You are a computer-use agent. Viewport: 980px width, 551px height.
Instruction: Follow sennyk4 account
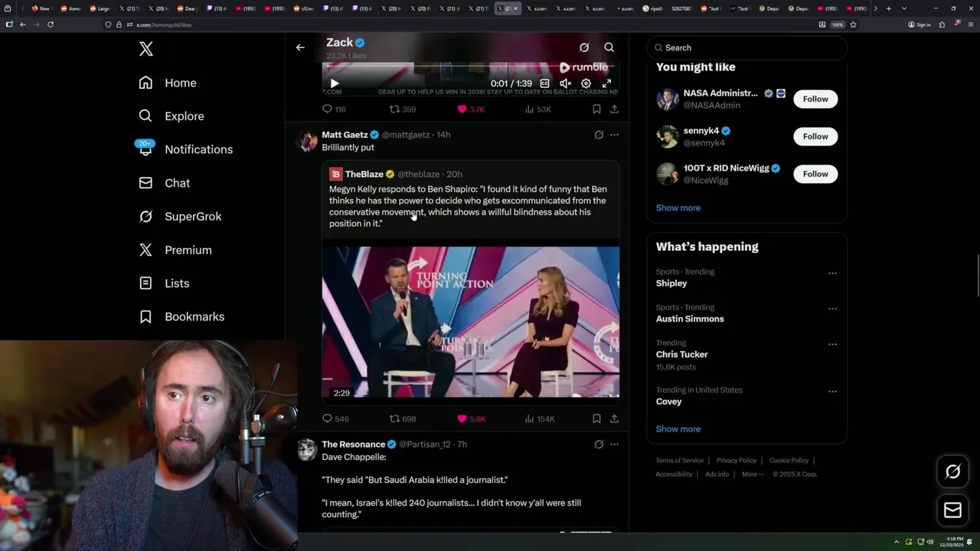[815, 136]
